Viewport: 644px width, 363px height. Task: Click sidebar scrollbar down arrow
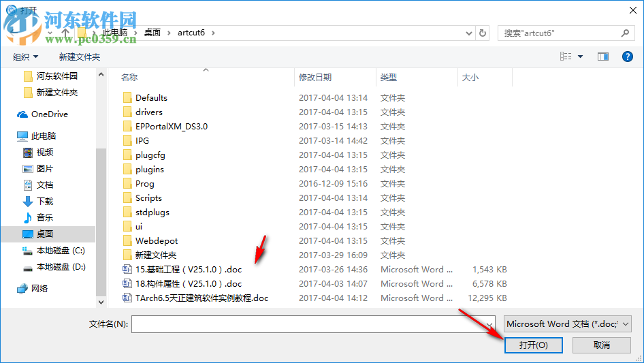(101, 302)
